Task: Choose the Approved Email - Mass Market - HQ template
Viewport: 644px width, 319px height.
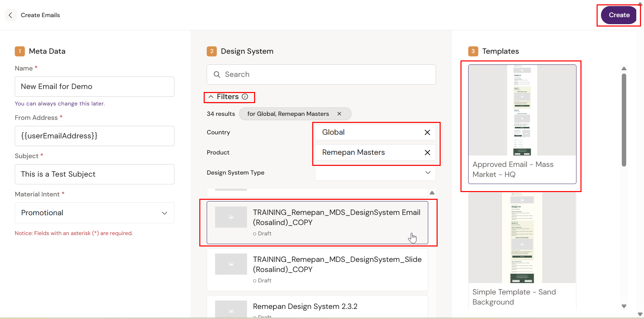Action: coord(522,124)
